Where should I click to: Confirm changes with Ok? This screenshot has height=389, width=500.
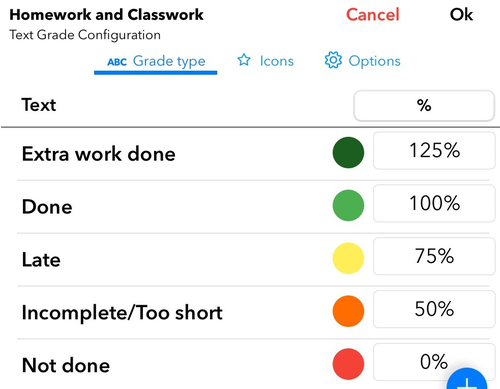pos(461,15)
